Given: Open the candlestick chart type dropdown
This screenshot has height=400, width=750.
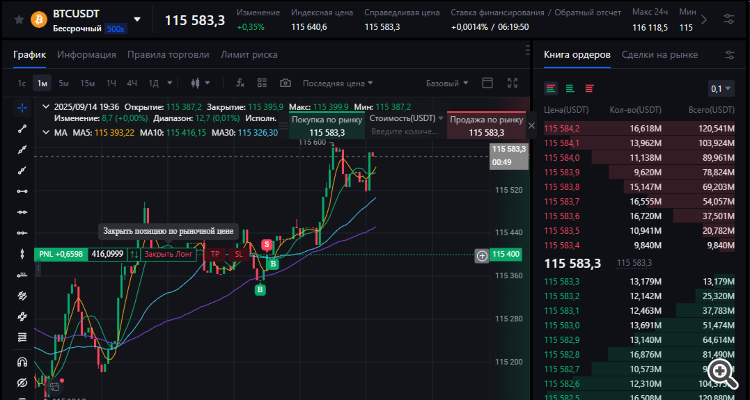Looking at the screenshot, I should tap(200, 83).
